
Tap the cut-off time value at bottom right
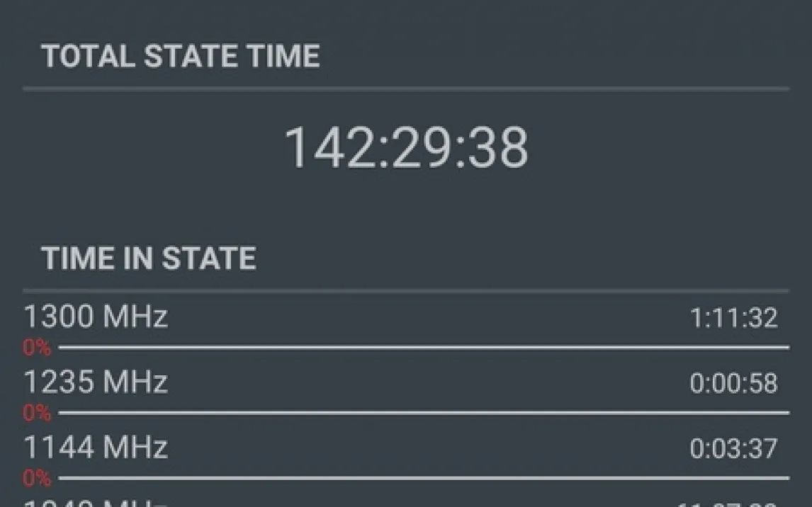click(726, 503)
